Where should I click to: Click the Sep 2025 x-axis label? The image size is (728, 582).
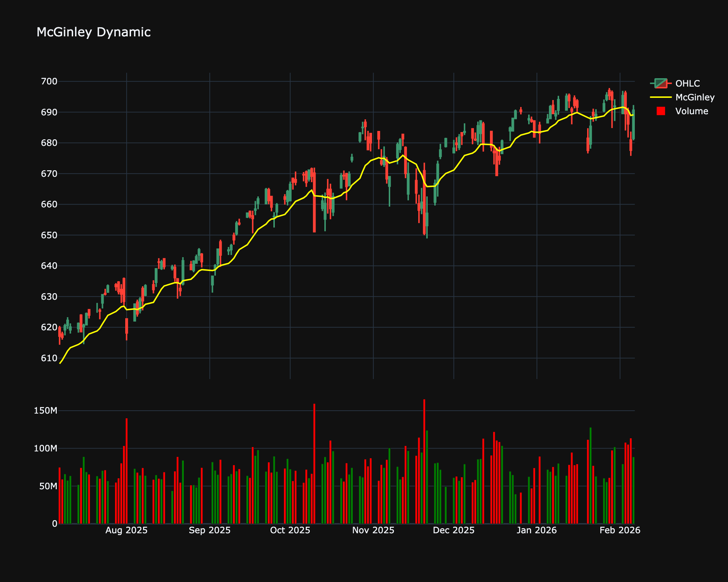[210, 530]
